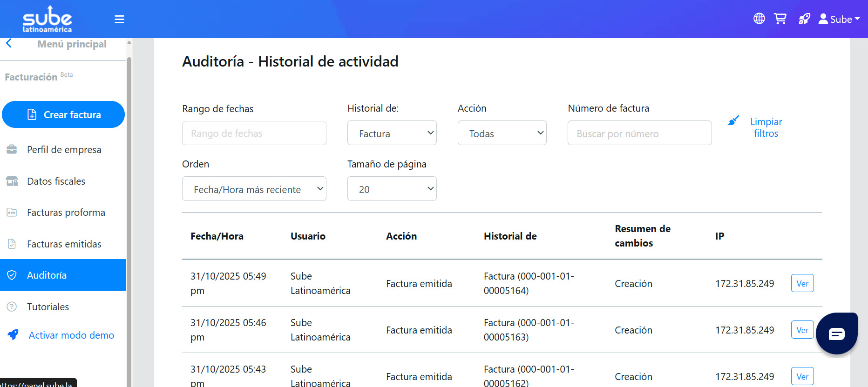Click the back arrow beside Menú principal
Image resolution: width=868 pixels, height=387 pixels.
9,43
